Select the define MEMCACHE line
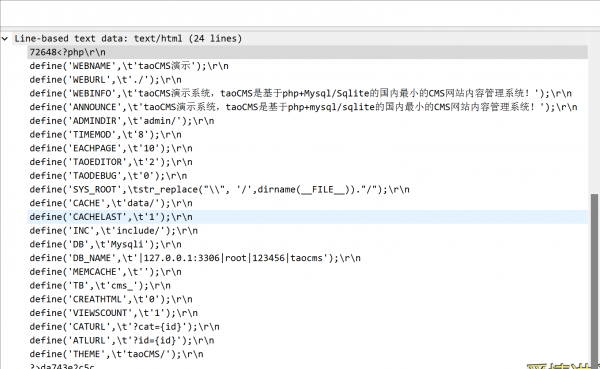The image size is (600, 369). (106, 272)
